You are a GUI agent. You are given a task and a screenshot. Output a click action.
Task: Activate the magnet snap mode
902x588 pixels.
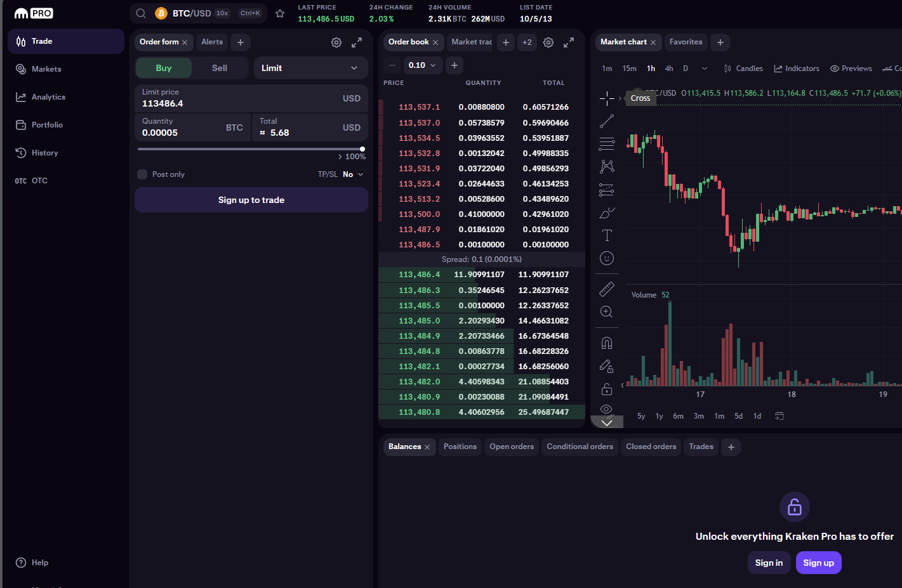(x=607, y=343)
